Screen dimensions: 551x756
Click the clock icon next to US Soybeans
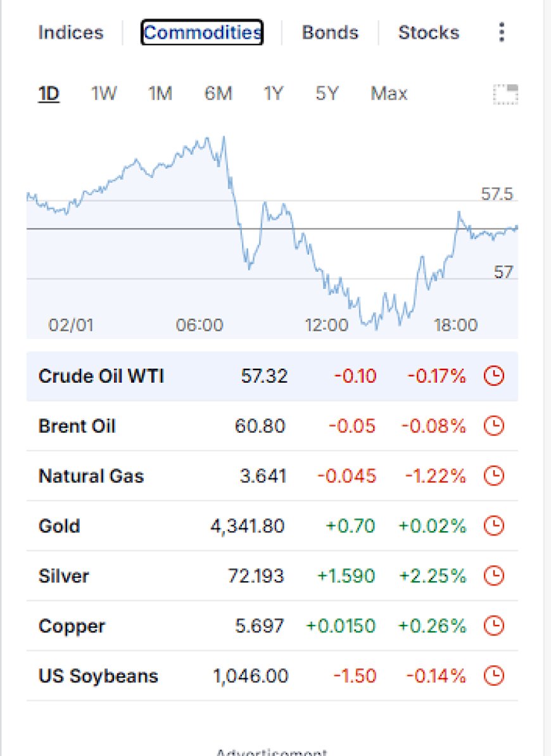[493, 676]
